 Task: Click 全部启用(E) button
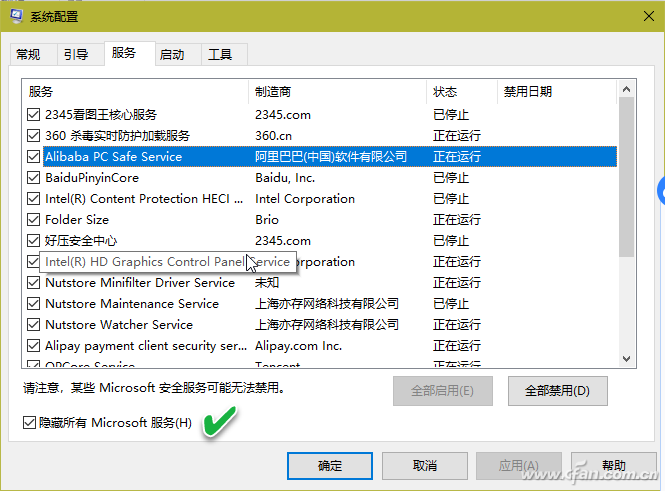click(x=443, y=391)
